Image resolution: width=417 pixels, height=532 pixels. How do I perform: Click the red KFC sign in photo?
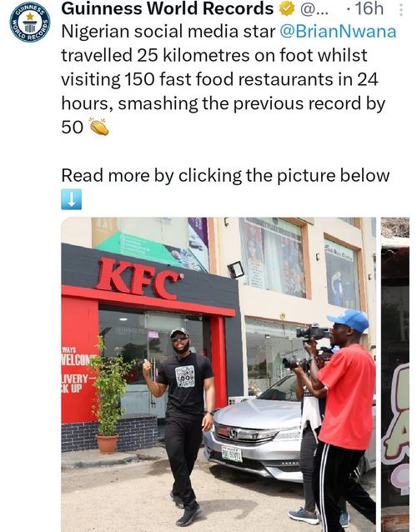click(x=139, y=279)
